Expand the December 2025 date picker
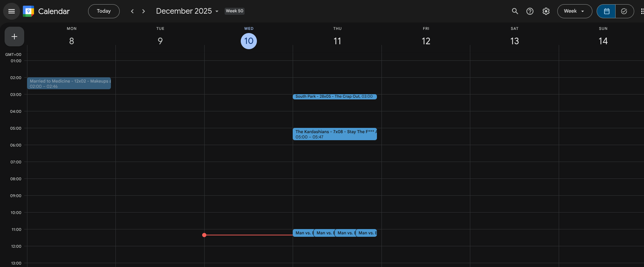644x267 pixels. click(187, 11)
